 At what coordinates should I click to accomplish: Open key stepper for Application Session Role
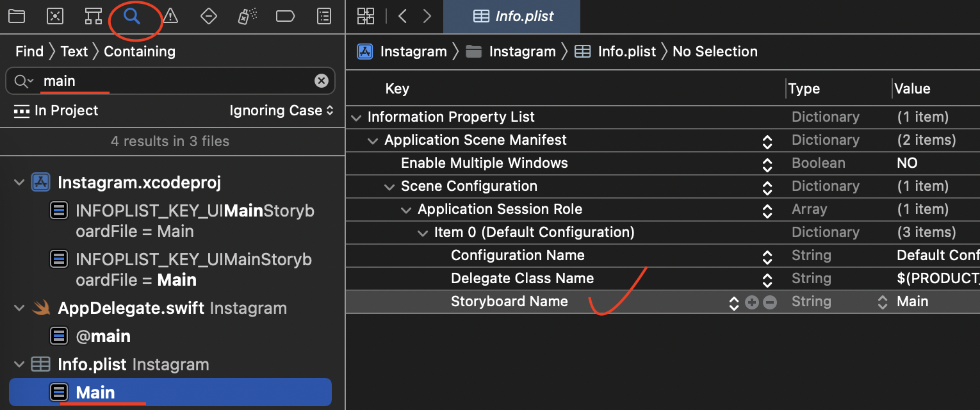pyautogui.click(x=767, y=210)
